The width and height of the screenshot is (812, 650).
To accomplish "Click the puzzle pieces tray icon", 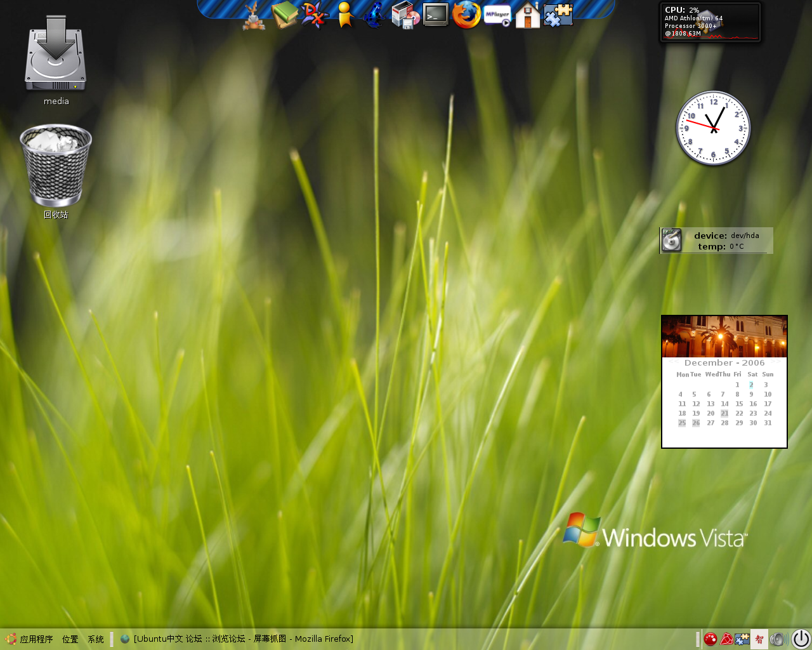I will (x=742, y=639).
